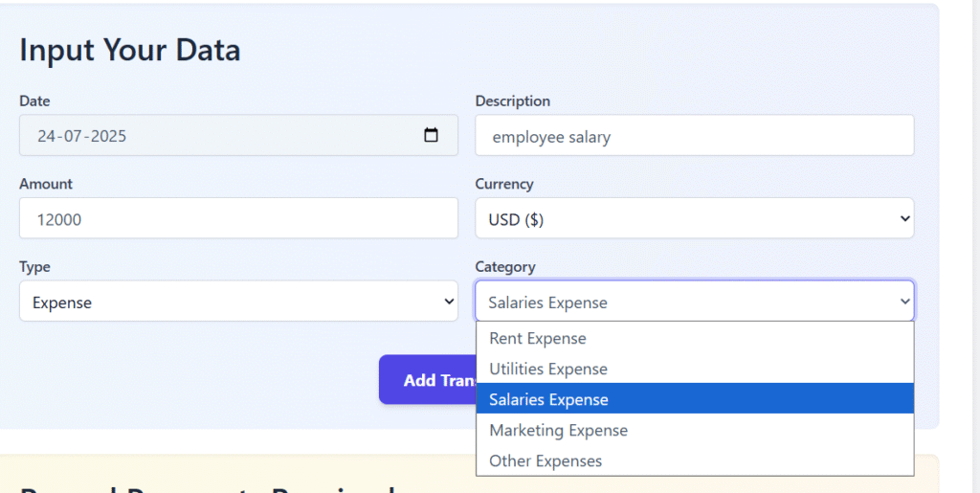Choose Utilities Expense from the category list
Viewport: 980px width, 493px height.
point(695,369)
